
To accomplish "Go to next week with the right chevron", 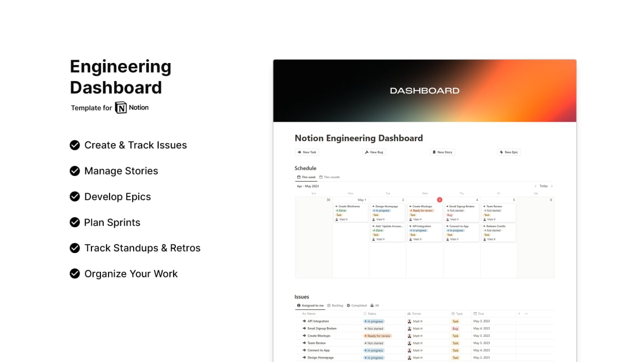I will click(x=552, y=186).
